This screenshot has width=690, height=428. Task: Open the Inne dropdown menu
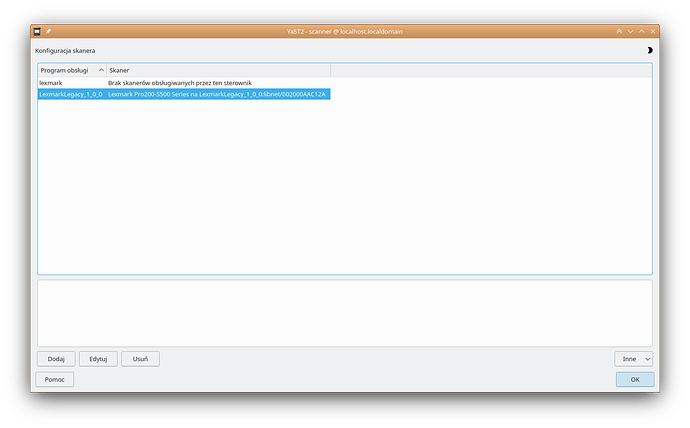point(634,358)
